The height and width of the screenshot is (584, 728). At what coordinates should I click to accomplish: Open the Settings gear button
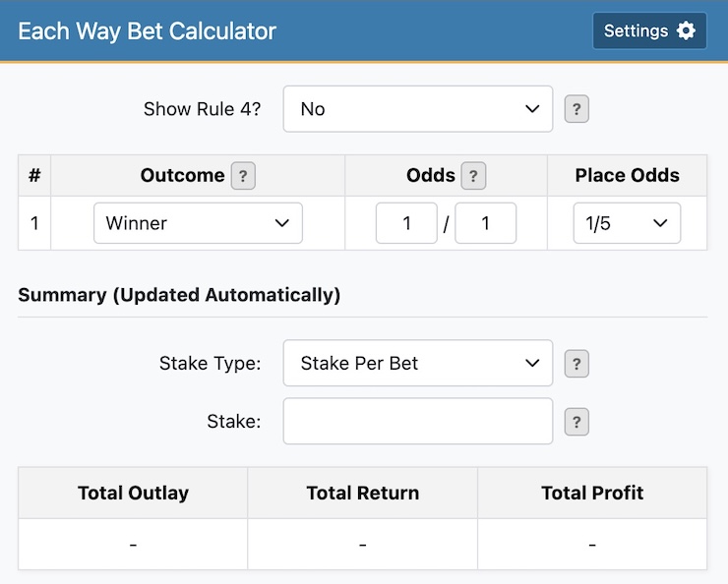649,31
